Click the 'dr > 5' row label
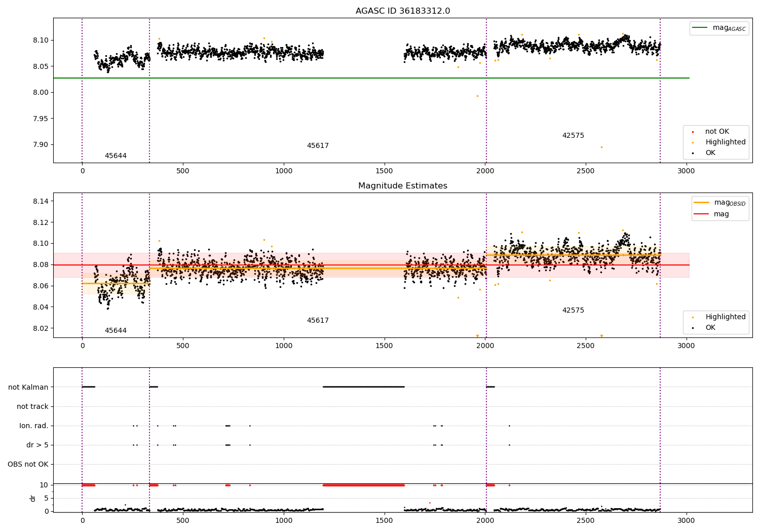This screenshot has height=532, width=760. [x=37, y=445]
